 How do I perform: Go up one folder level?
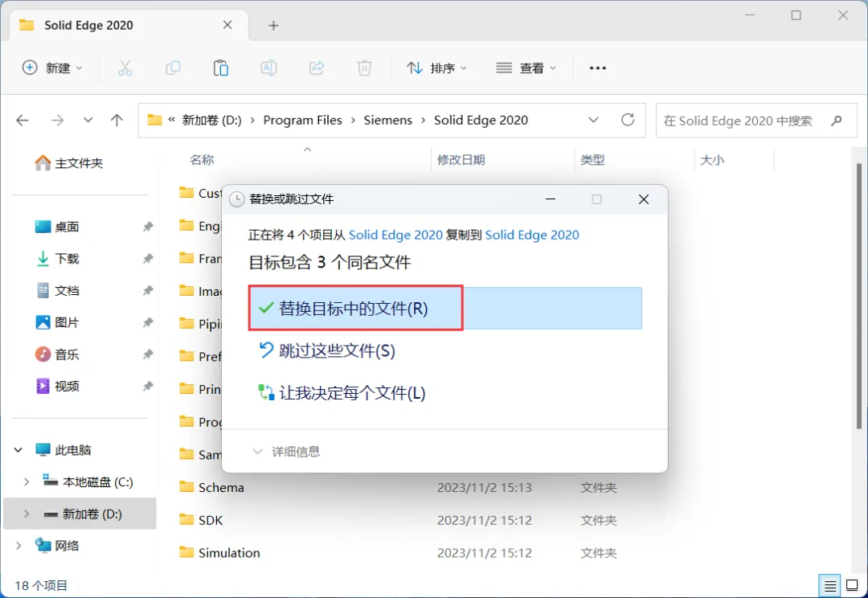click(x=117, y=120)
